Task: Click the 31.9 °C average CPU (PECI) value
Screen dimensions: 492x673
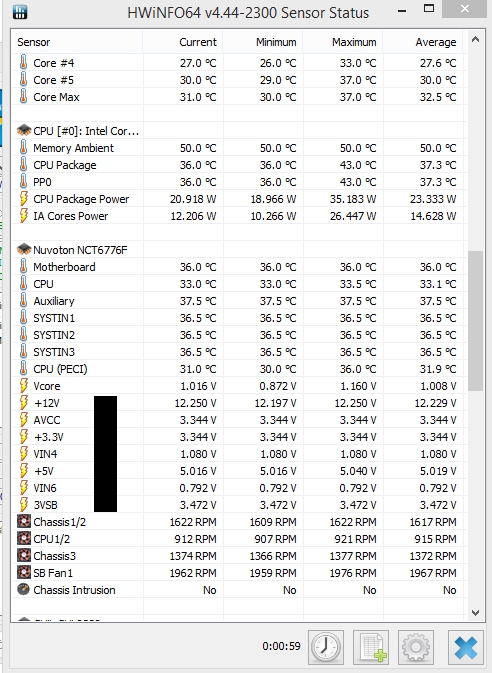Action: (x=438, y=369)
